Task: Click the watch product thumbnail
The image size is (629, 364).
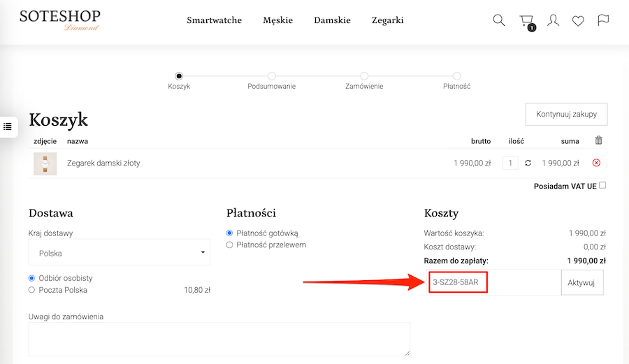Action: [45, 163]
